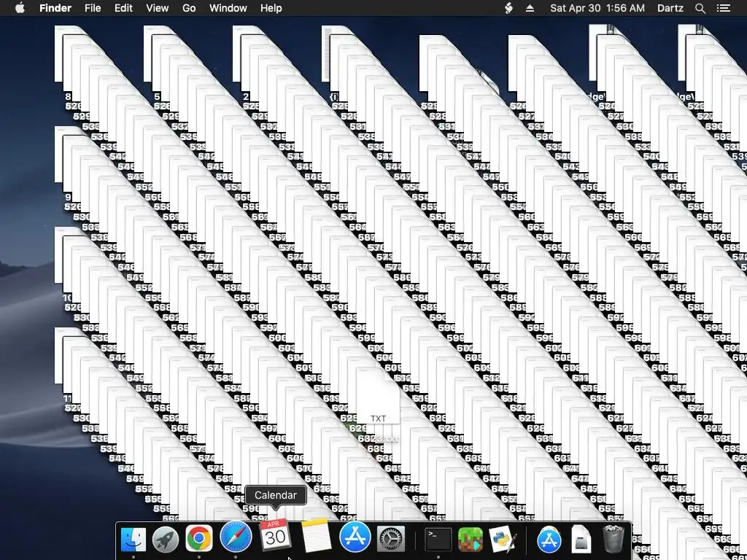Select desktop file labeled {i}

328,53
